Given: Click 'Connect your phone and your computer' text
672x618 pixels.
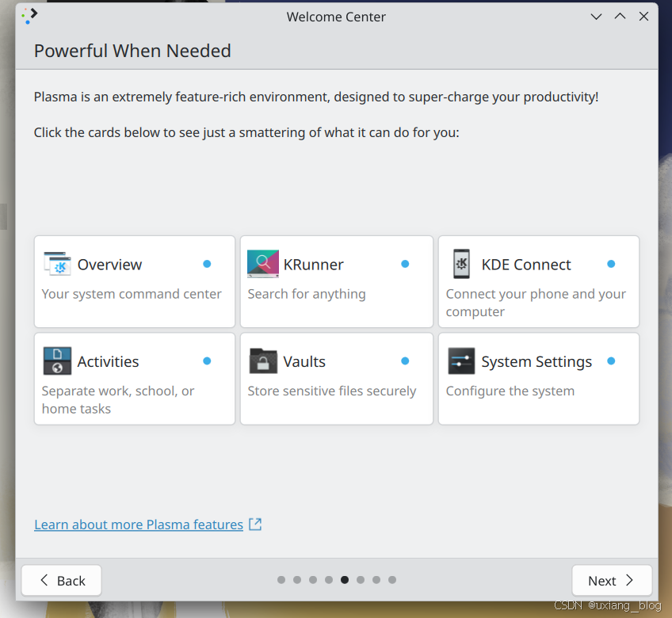Looking at the screenshot, I should tap(536, 303).
